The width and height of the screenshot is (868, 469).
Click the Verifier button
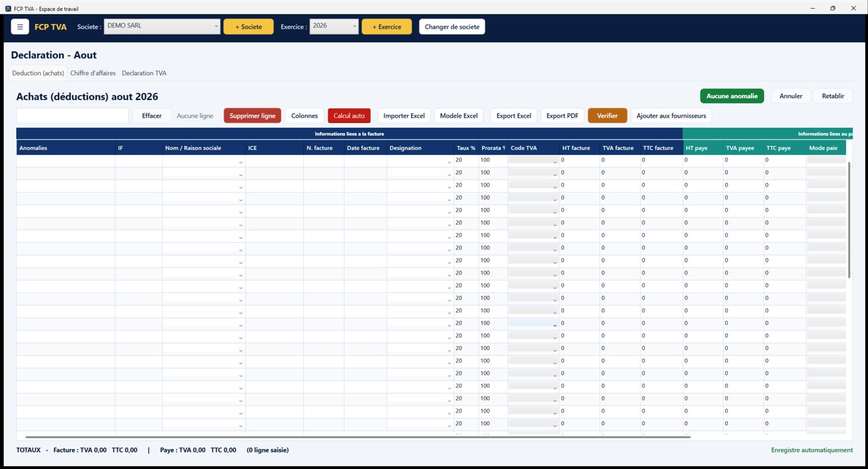tap(608, 116)
